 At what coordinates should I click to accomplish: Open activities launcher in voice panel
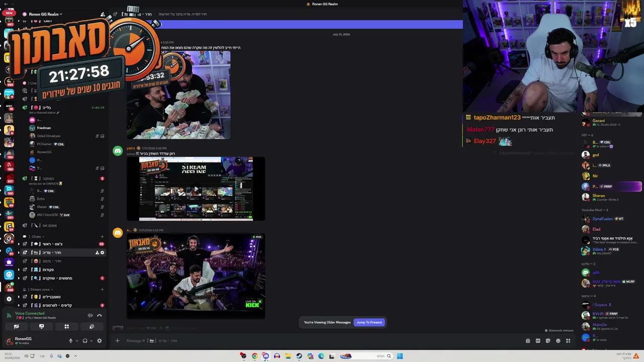coord(66,326)
